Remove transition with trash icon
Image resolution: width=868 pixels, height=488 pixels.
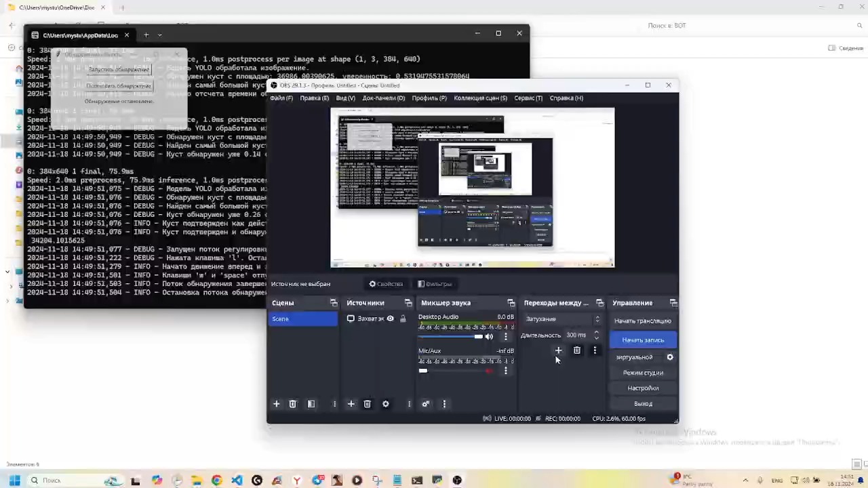(577, 350)
